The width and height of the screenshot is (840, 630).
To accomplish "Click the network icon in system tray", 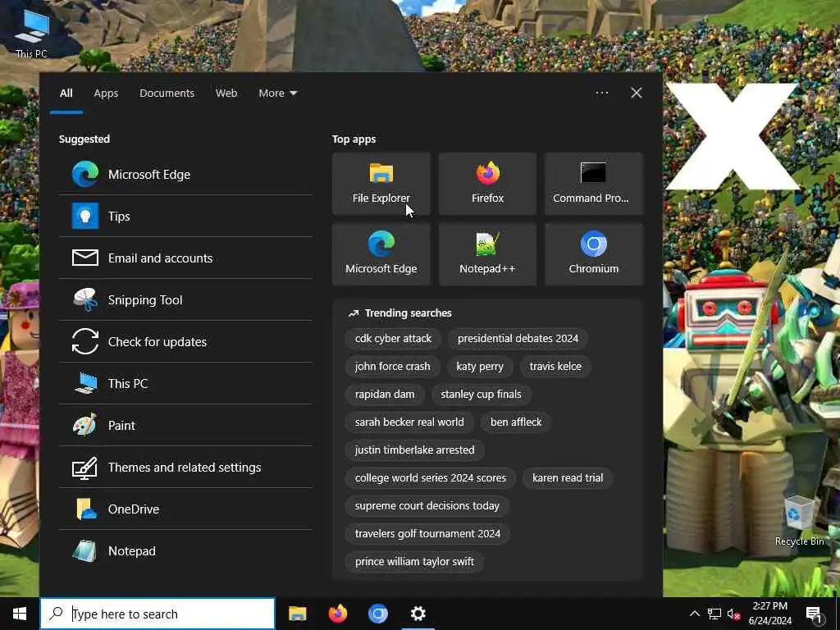I will coord(714,614).
